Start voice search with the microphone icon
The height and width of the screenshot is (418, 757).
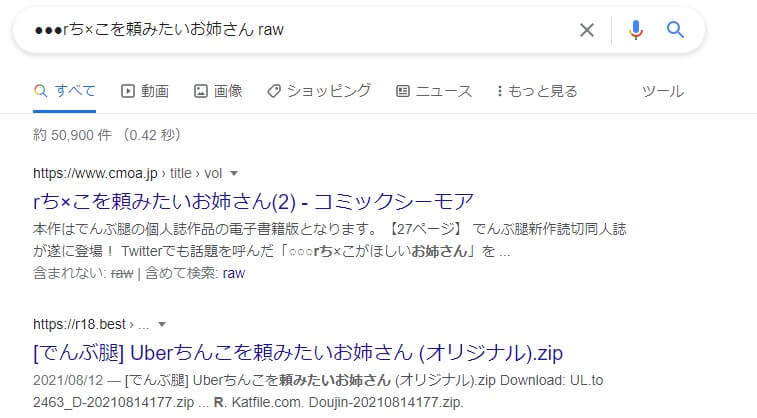[636, 30]
